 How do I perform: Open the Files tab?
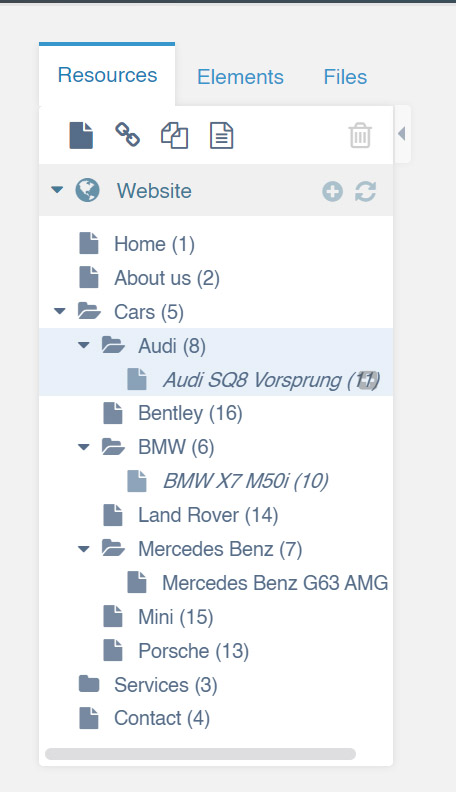click(345, 77)
